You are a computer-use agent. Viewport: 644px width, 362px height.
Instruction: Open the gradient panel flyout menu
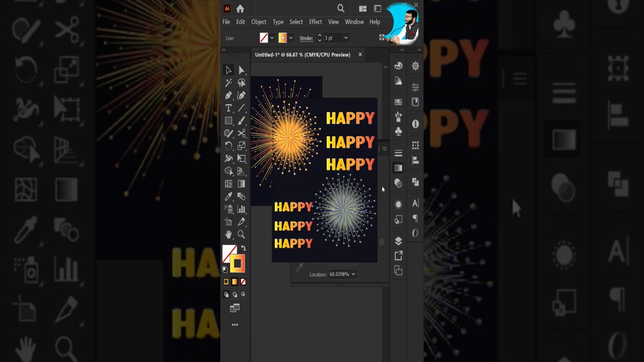(384, 148)
